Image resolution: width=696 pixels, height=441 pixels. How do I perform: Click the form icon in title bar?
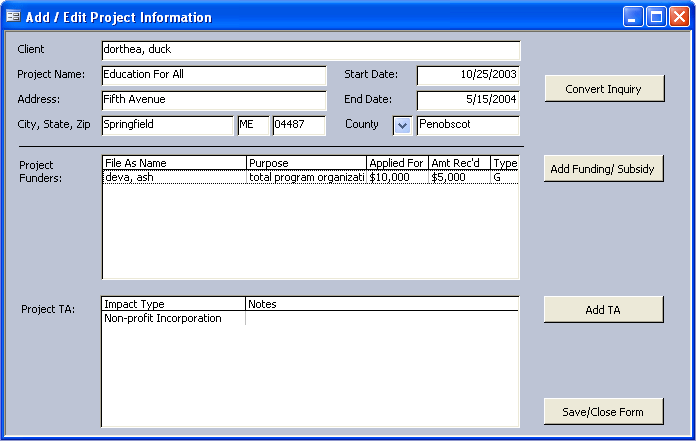13,17
